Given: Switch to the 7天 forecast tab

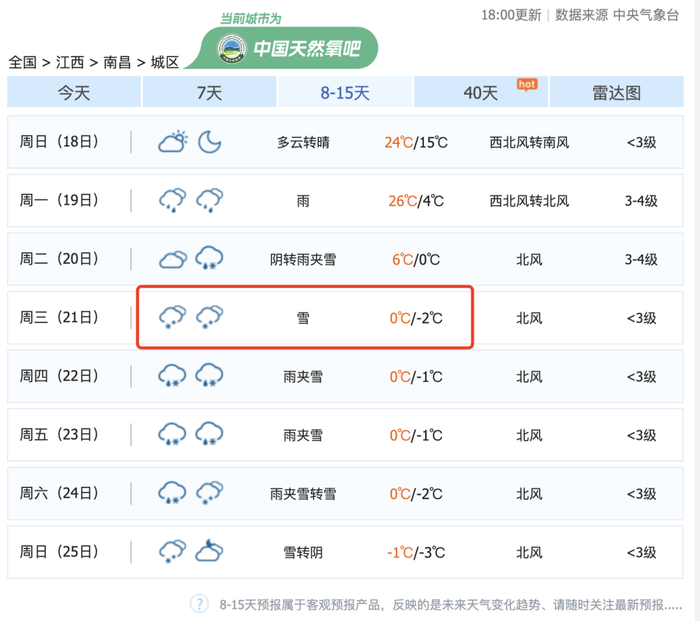Looking at the screenshot, I should click(x=209, y=93).
